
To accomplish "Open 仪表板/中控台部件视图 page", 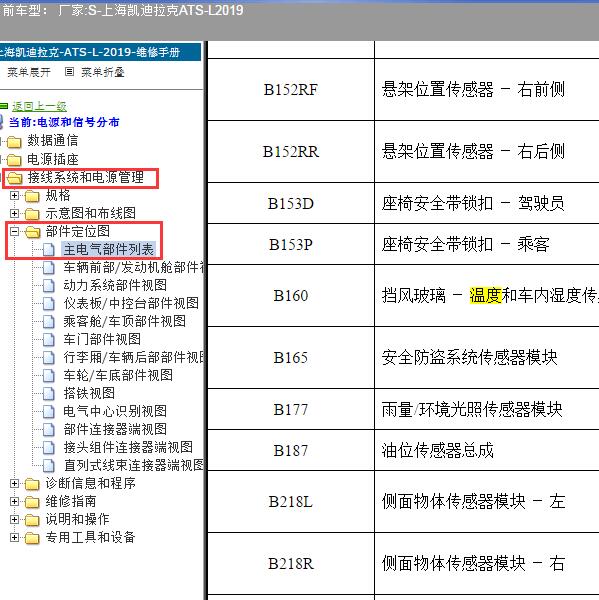I will [x=131, y=303].
